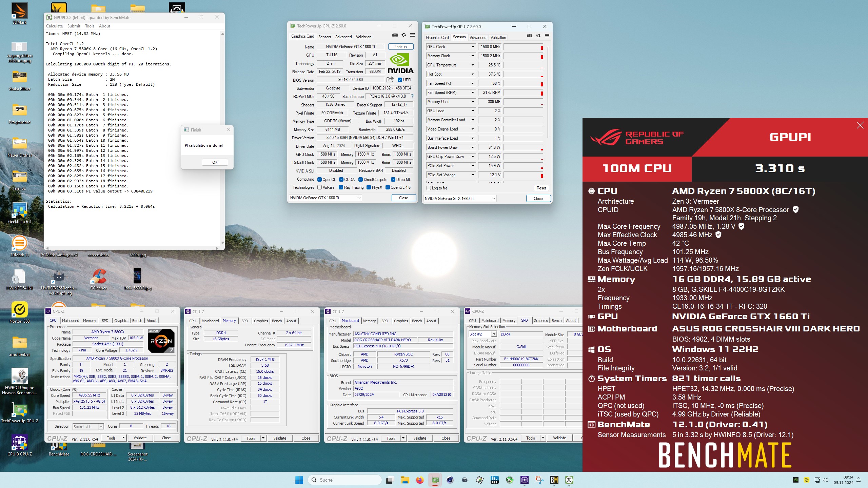Click the GPU Name field in GPU-Z
Viewport: 868px width, 488px height.
(351, 47)
